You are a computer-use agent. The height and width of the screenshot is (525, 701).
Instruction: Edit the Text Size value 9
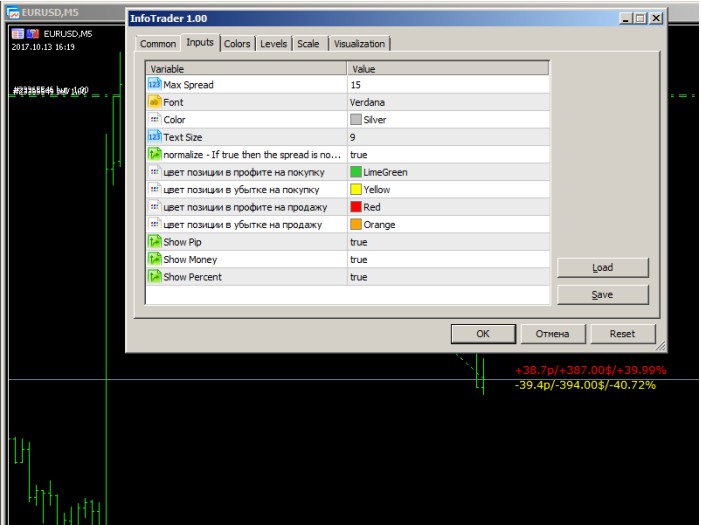tap(448, 137)
